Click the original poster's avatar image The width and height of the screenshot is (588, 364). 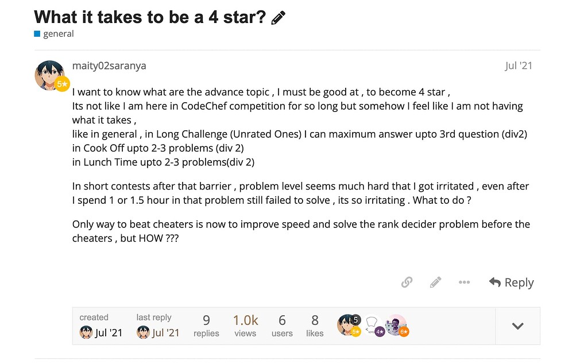click(49, 75)
